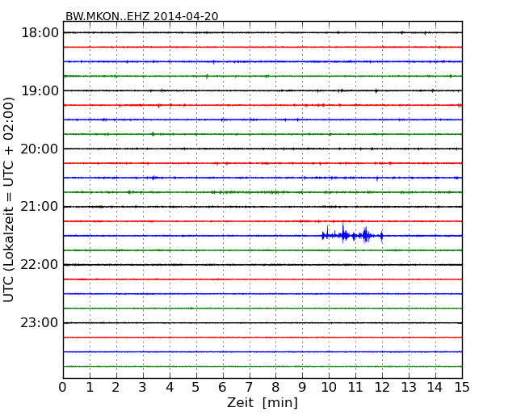Click the '14' x-axis tick label
The height and width of the screenshot is (420, 525).
point(435,387)
